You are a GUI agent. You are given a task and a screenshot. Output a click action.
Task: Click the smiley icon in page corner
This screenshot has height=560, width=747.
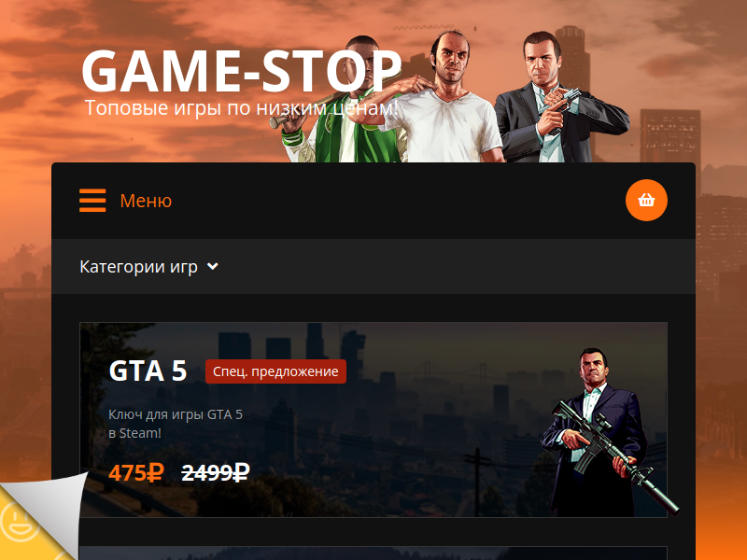point(19,520)
